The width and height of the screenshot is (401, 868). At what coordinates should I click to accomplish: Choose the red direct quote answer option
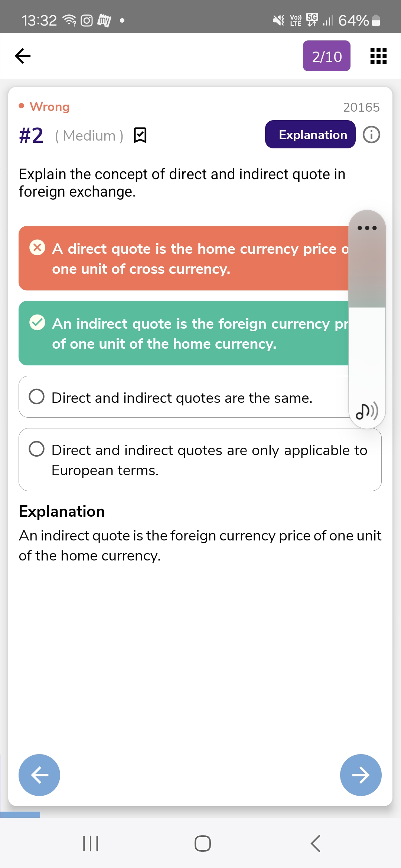pos(183,259)
